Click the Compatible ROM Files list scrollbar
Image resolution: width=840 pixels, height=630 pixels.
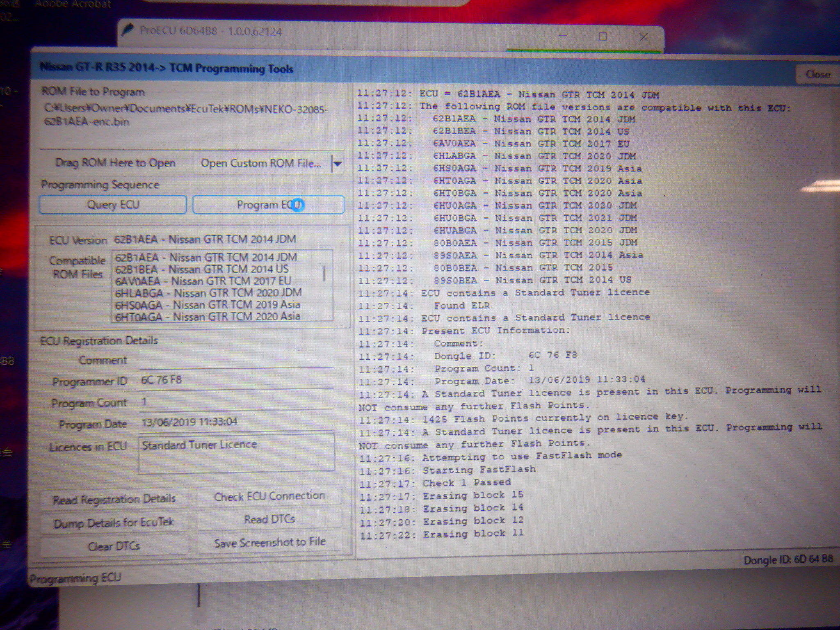tap(324, 274)
